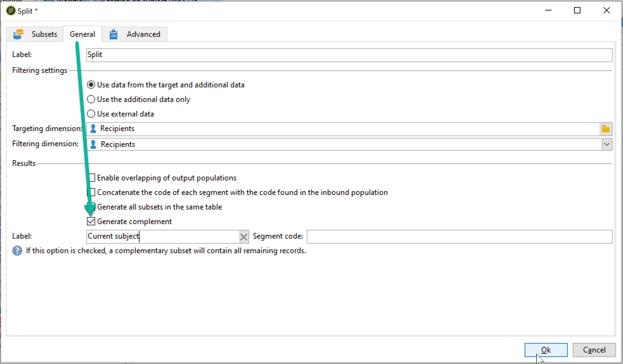
Task: Open the Advanced tab
Action: (135, 34)
